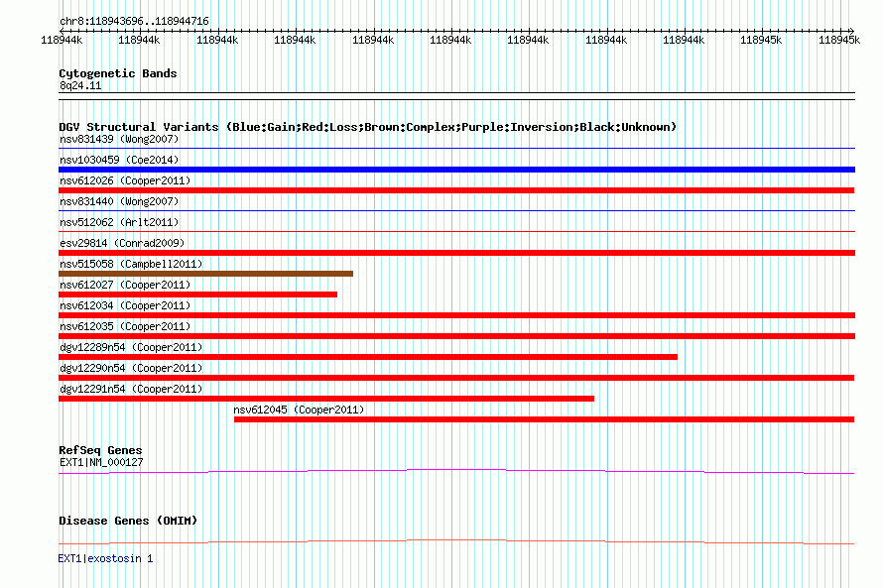Click the dgv12291n54 (Cooper2011) label
883x588 pixels.
click(x=131, y=389)
